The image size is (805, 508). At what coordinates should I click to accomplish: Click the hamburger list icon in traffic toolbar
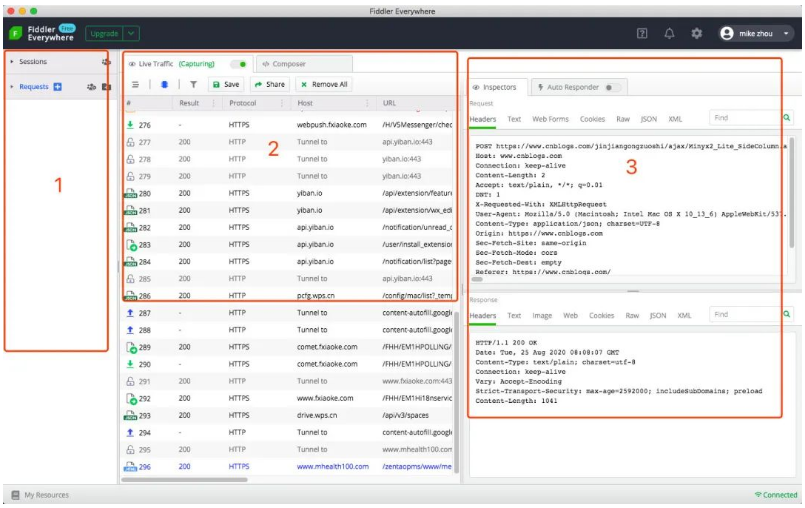(x=136, y=85)
